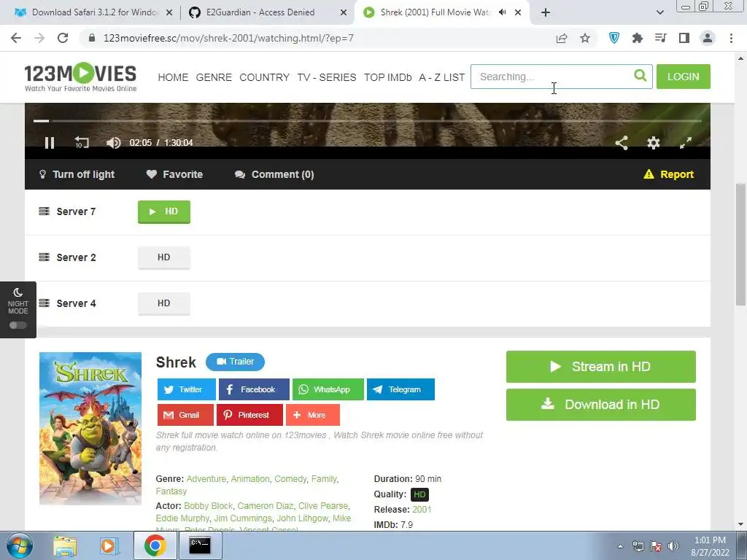
Task: Open video player settings gear
Action: (654, 143)
